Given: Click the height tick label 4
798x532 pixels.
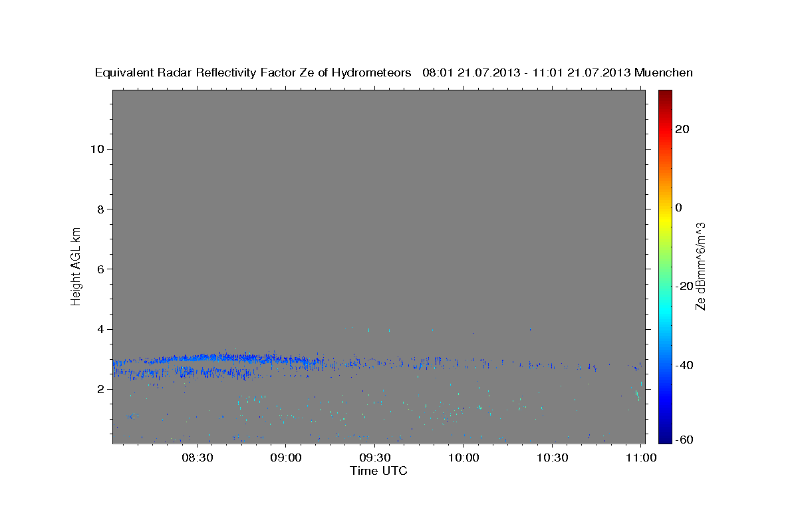Looking at the screenshot, I should pos(100,329).
